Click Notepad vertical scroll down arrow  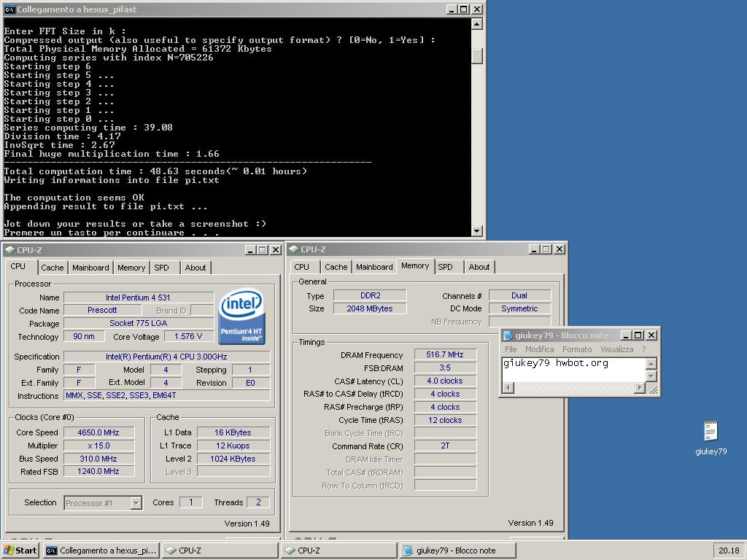point(651,376)
